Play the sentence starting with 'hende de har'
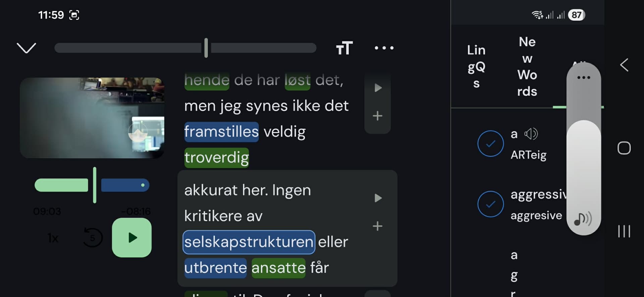This screenshot has width=644, height=297. (x=378, y=88)
